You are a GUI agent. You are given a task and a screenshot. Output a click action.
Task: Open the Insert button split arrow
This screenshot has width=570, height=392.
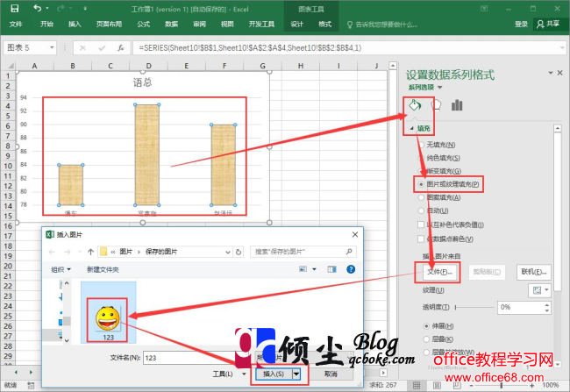[x=296, y=374]
